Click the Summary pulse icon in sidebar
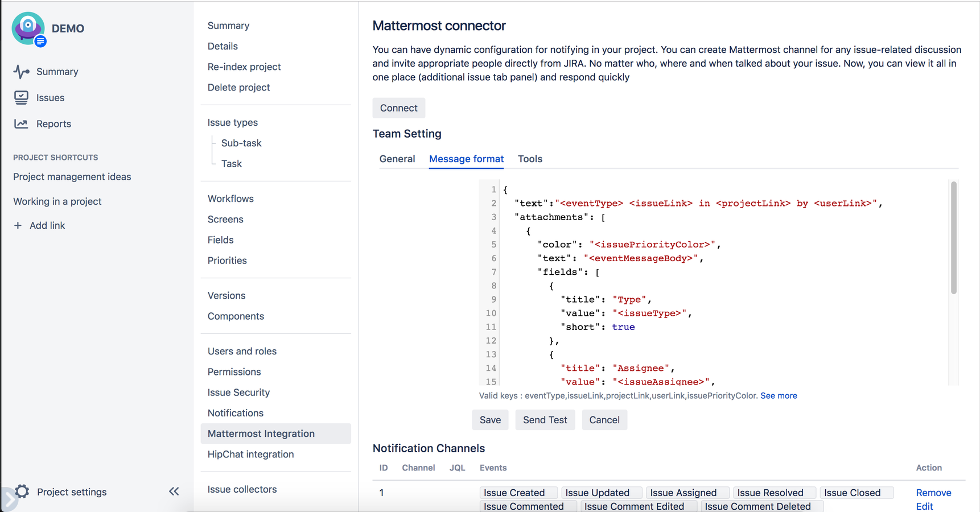 coord(22,72)
